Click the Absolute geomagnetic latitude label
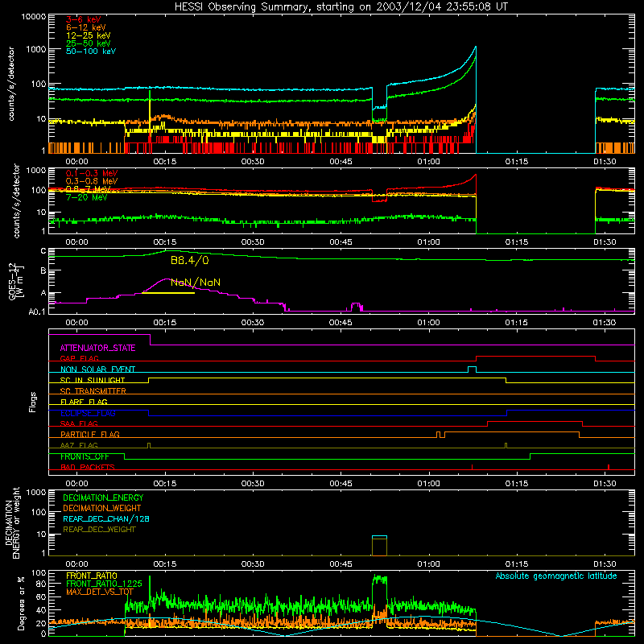Viewport: 644px width, 644px height. point(556,576)
